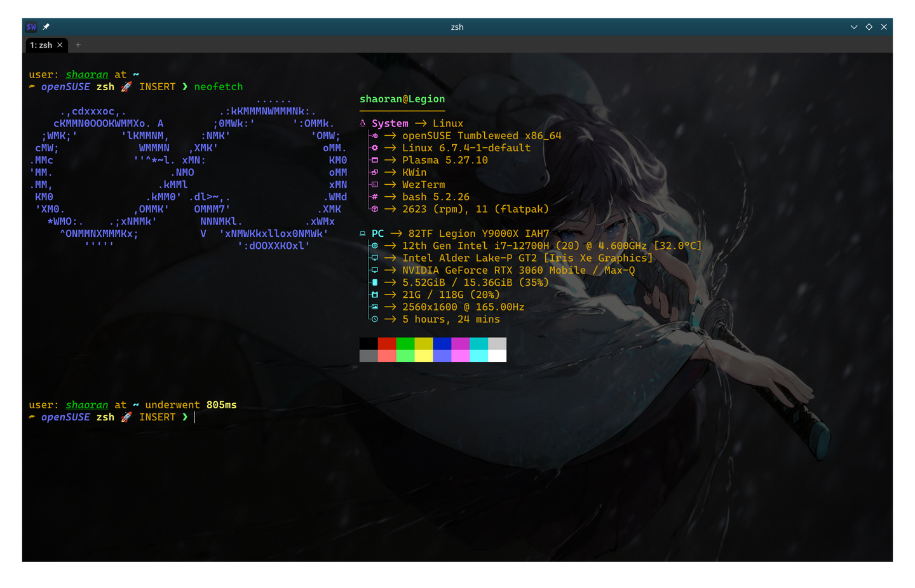Viewport: 915px width, 588px height.
Task: Minimize the zsh window using the chevron
Action: click(x=854, y=27)
